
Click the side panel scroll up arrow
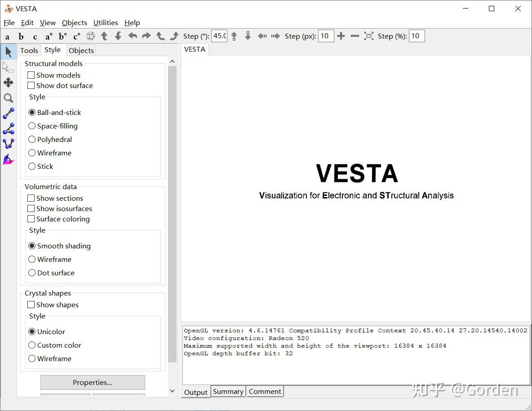[x=173, y=62]
